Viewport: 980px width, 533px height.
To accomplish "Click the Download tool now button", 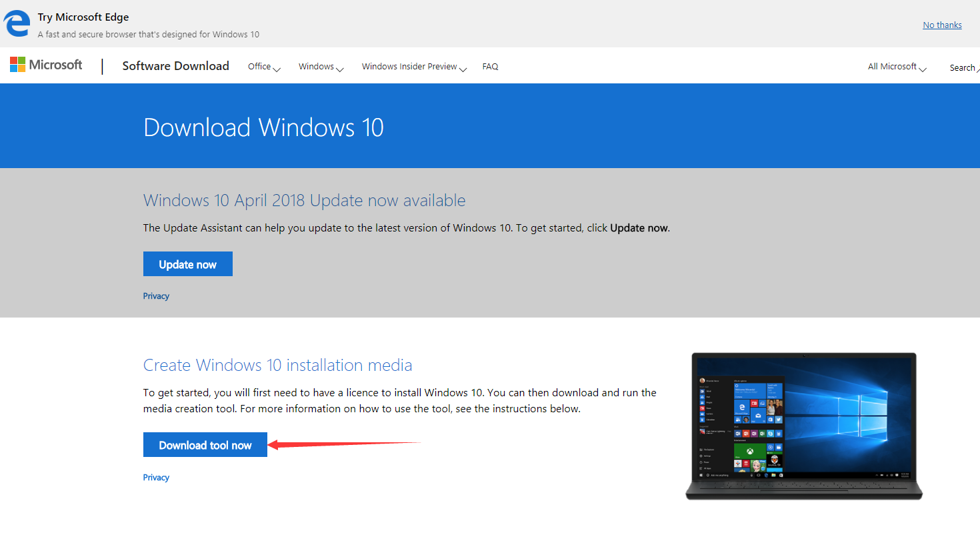I will tap(205, 445).
